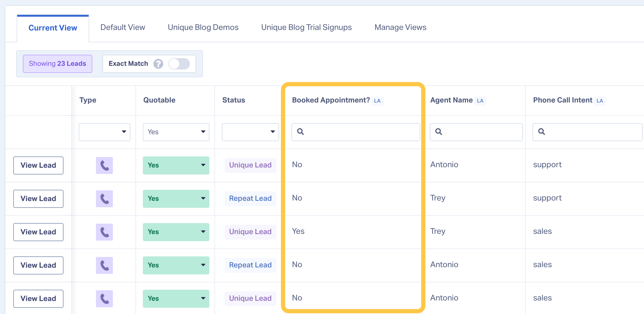
Task: Expand the Status filter dropdown
Action: click(x=250, y=132)
